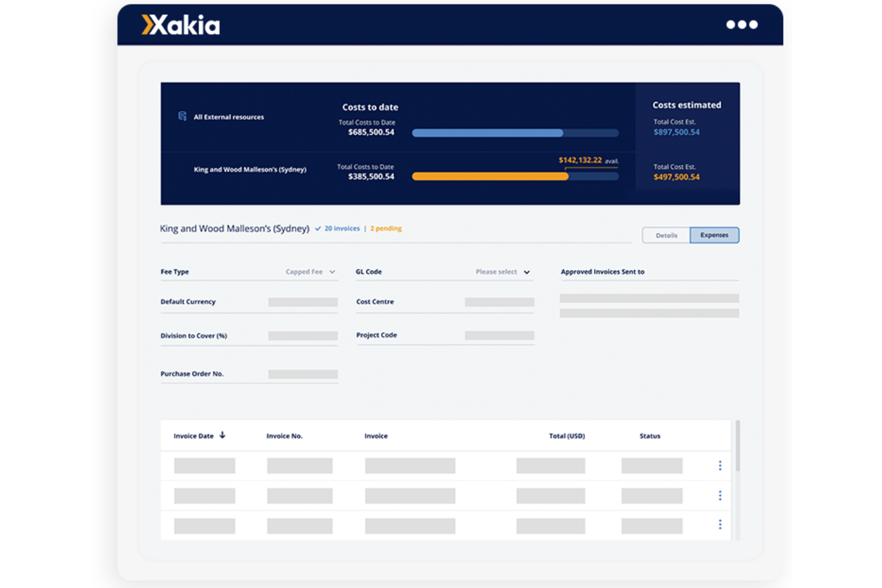The image size is (882, 588).
Task: Click second Approved Invoices Sent to field
Action: pyautogui.click(x=650, y=313)
